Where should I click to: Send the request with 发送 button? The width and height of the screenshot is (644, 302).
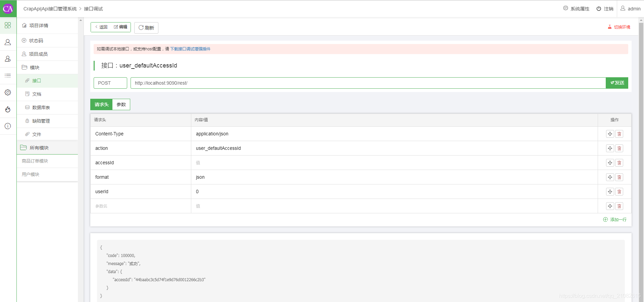(617, 83)
